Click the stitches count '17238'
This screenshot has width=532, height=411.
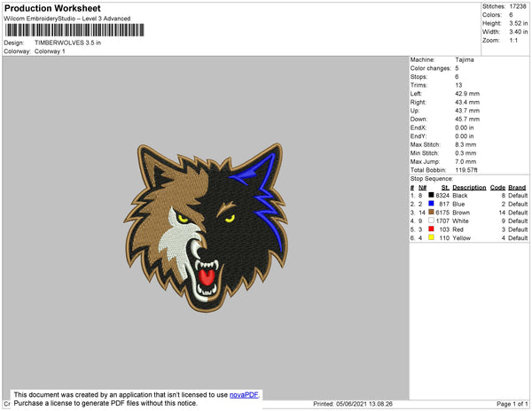tap(518, 6)
